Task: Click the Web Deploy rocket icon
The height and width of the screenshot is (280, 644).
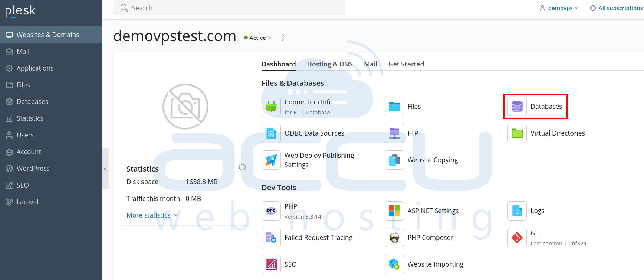Action: point(271,160)
